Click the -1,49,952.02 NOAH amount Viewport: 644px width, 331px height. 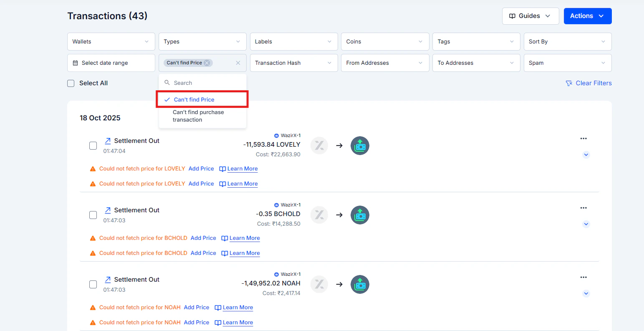[271, 283]
